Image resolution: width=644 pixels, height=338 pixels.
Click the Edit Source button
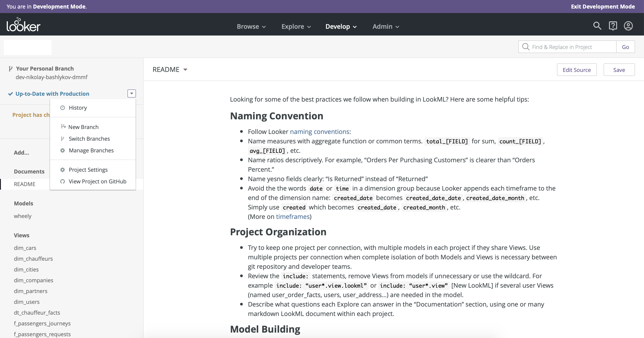tap(576, 70)
